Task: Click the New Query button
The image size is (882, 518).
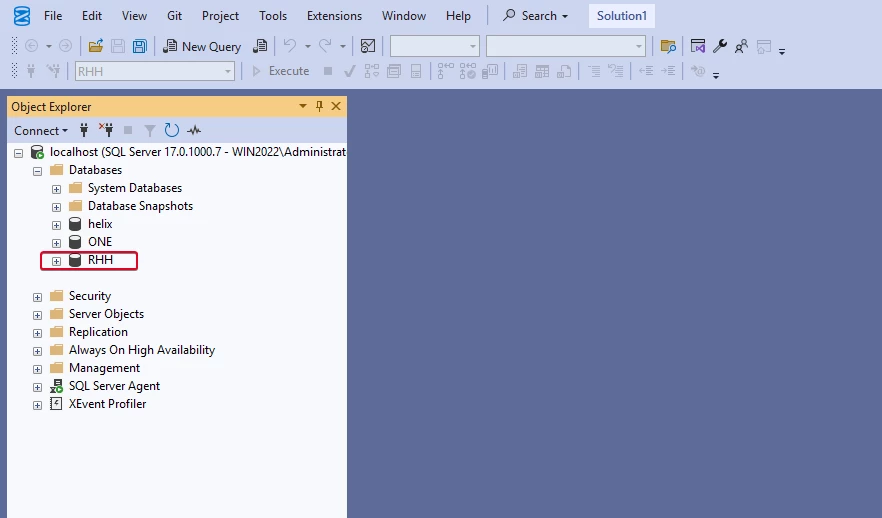Action: (x=202, y=46)
